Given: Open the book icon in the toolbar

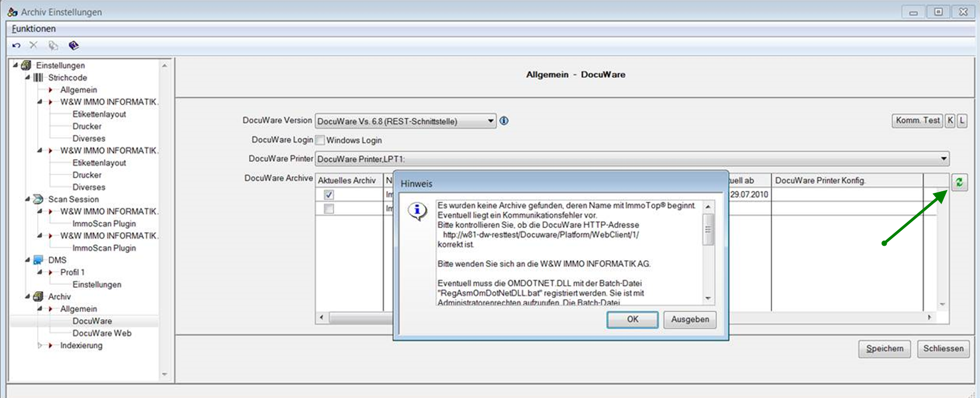Looking at the screenshot, I should [73, 46].
